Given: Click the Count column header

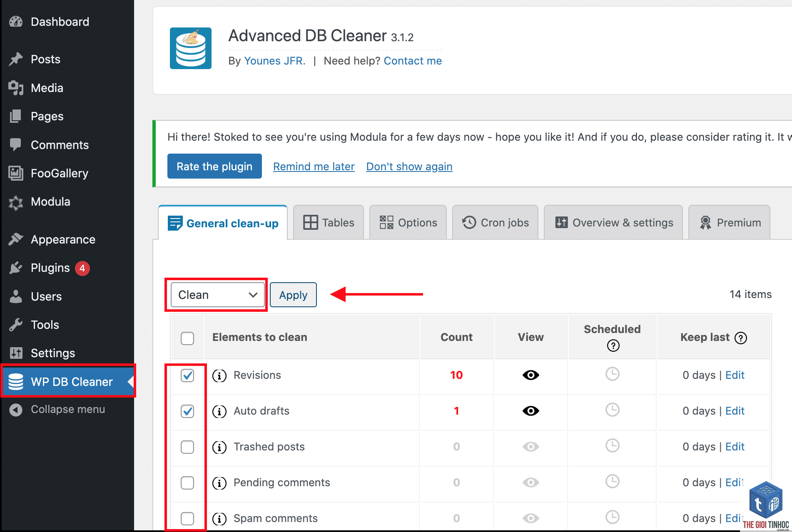Looking at the screenshot, I should [456, 337].
